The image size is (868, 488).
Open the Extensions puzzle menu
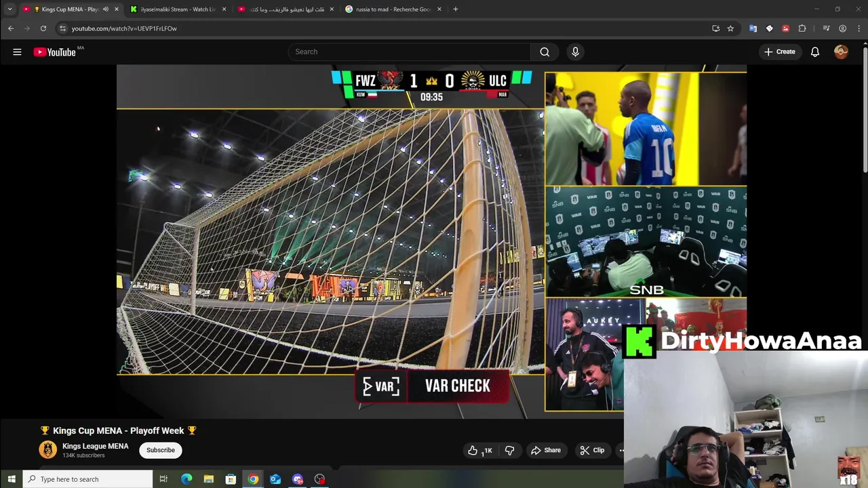(802, 28)
